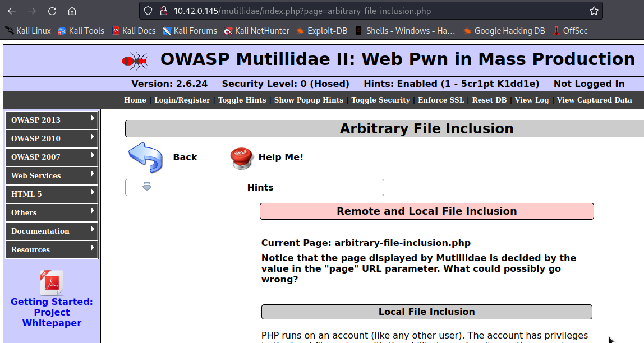Toggle Hints in top menu
This screenshot has height=343, width=644.
[x=242, y=100]
